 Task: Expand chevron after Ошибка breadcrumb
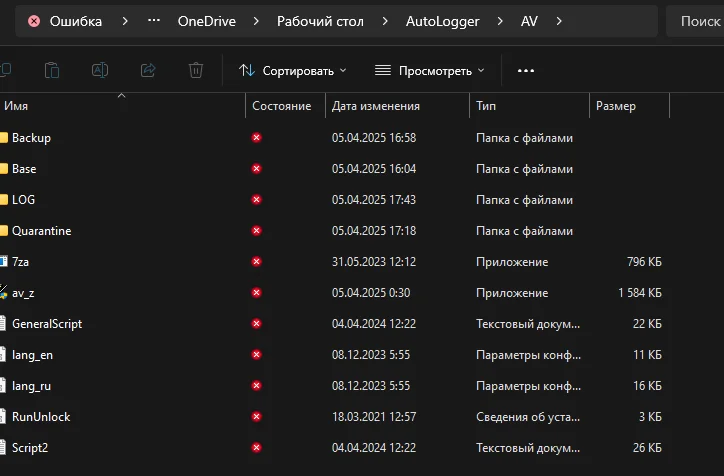[x=125, y=21]
